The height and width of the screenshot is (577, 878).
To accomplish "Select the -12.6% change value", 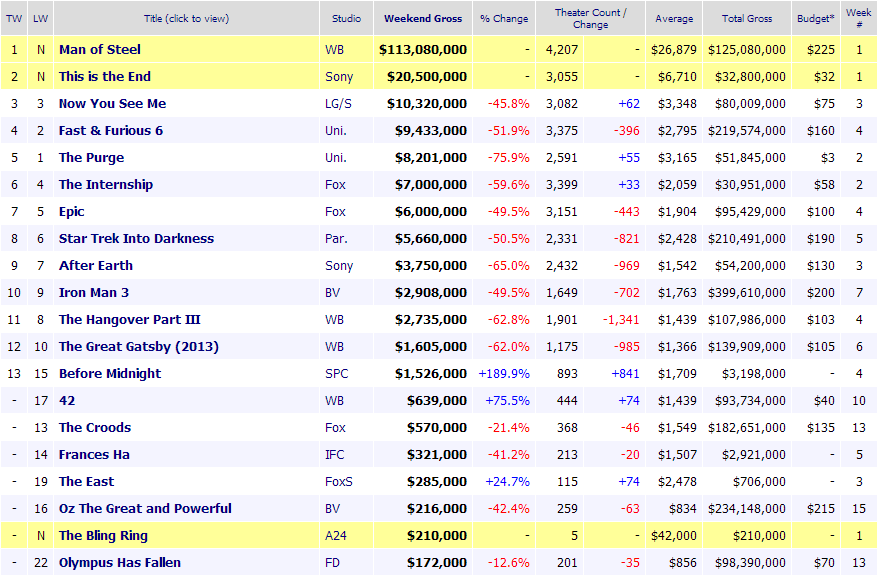I will coord(508,562).
